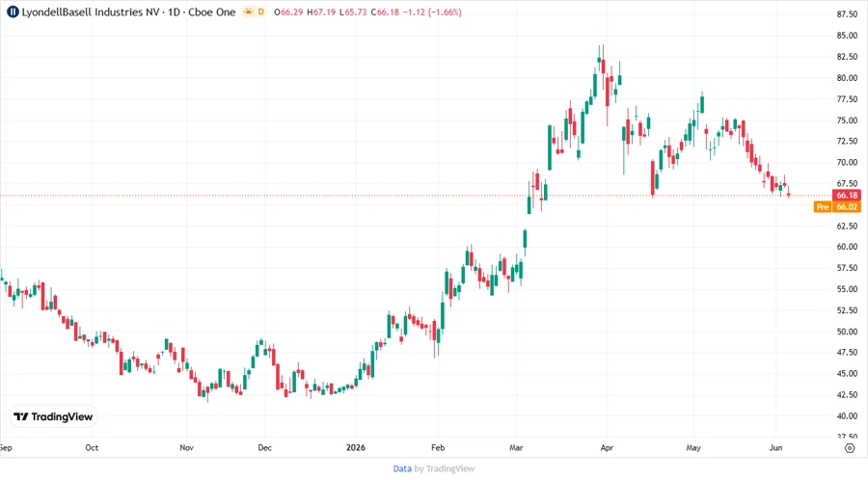Click the LyondellBasell symbol logo icon
This screenshot has width=868, height=480.
(x=13, y=13)
